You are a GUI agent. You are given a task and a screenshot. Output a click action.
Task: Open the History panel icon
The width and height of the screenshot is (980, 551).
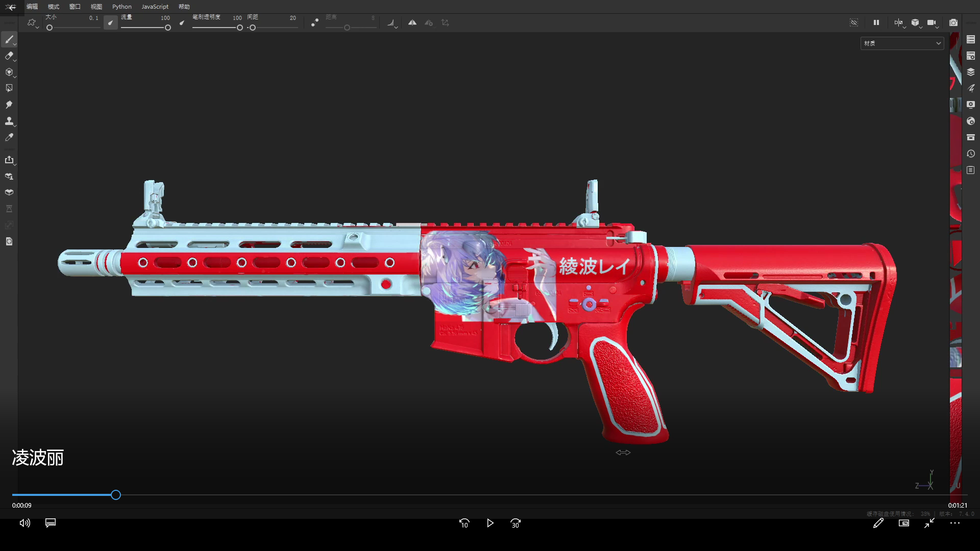(971, 154)
